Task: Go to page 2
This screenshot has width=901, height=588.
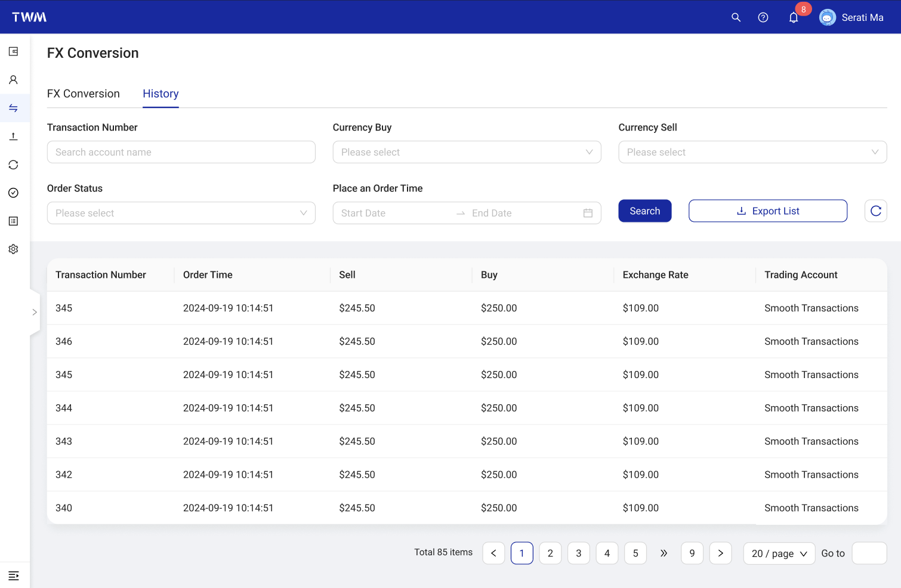Action: tap(550, 553)
